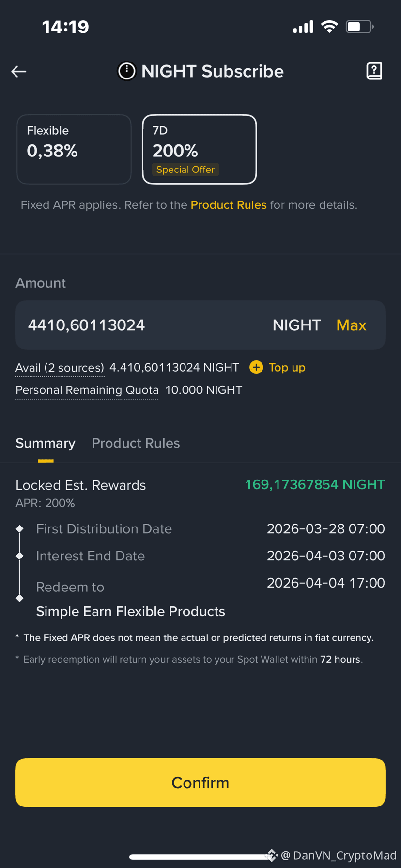Select the Flexible 0,38% option
This screenshot has height=868, width=401.
click(74, 149)
